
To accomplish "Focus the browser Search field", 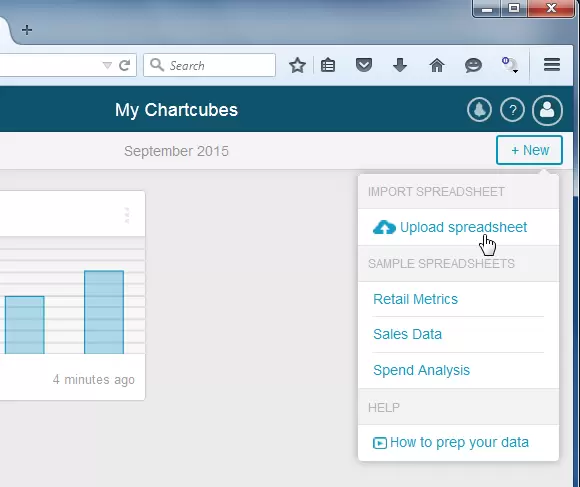I will click(209, 65).
